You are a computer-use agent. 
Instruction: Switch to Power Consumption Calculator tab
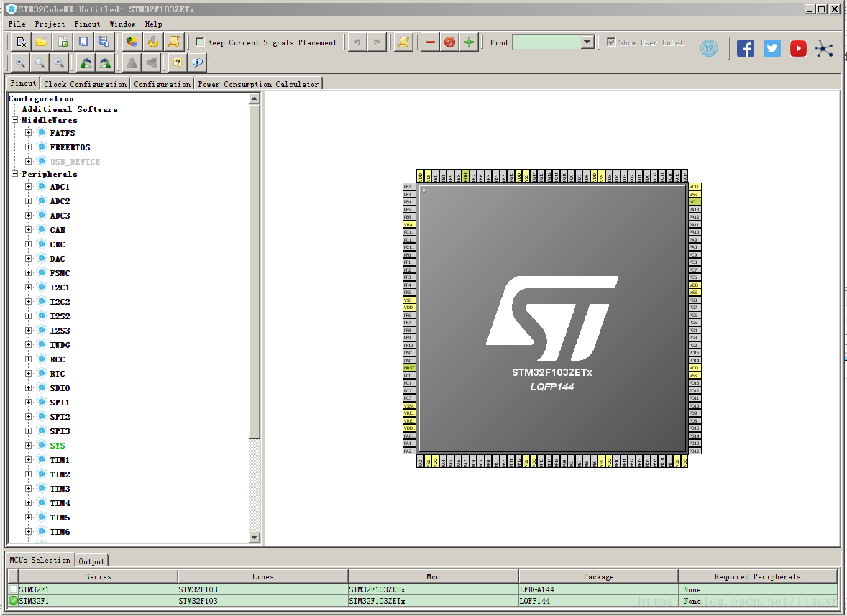click(258, 84)
